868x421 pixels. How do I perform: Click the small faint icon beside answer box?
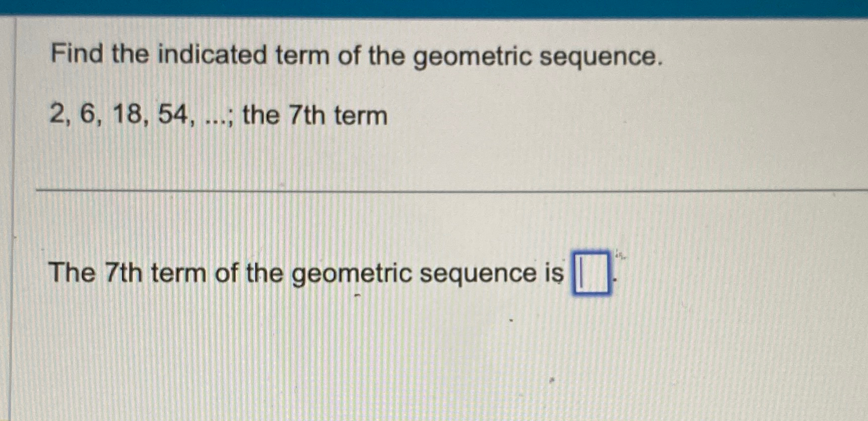(620, 255)
